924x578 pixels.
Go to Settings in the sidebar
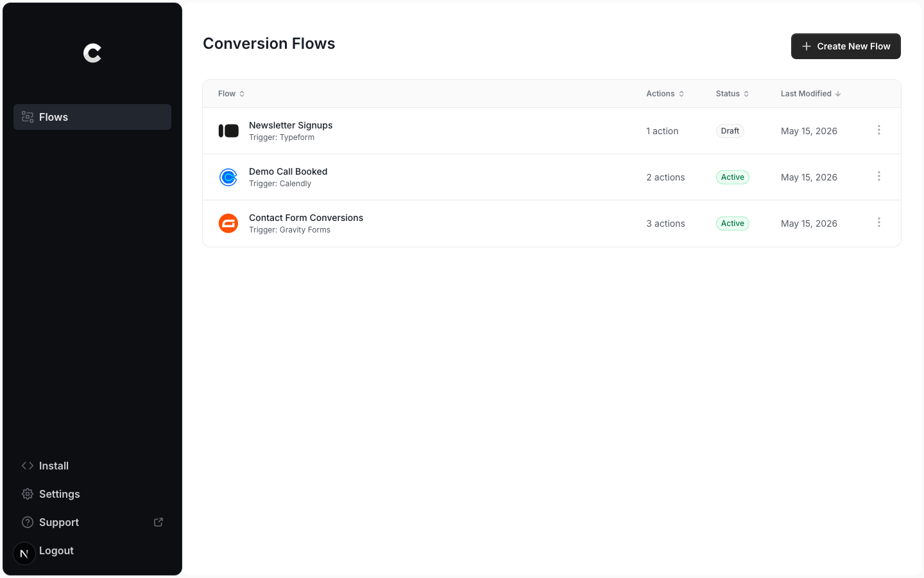92,494
